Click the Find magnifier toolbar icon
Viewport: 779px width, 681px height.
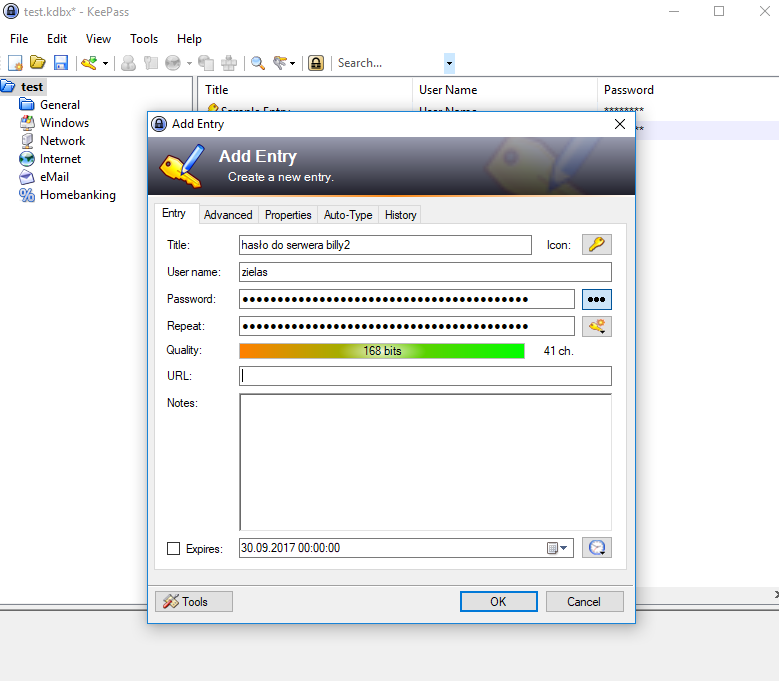(257, 63)
